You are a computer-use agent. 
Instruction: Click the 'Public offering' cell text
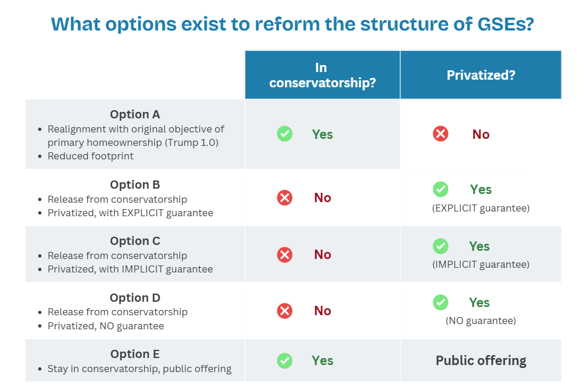pyautogui.click(x=481, y=360)
